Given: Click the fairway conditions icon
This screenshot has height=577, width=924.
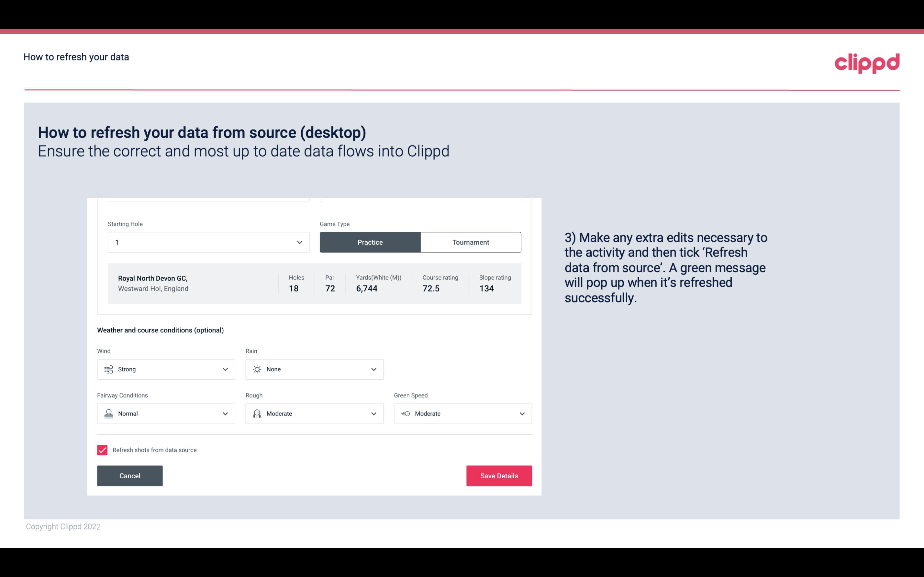Looking at the screenshot, I should pos(108,414).
